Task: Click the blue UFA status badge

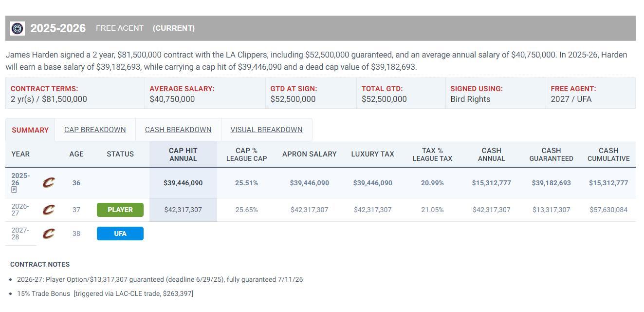Action: pyautogui.click(x=120, y=234)
